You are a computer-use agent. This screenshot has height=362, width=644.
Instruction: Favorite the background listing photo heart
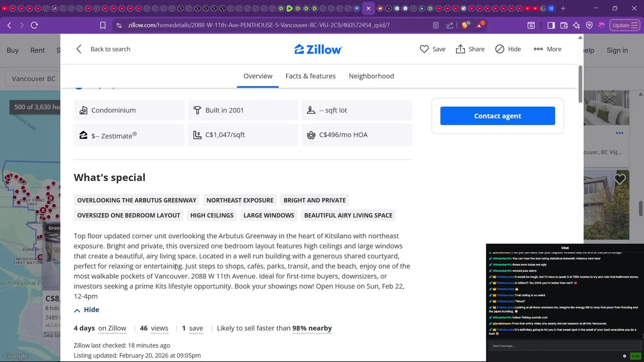pos(619,179)
